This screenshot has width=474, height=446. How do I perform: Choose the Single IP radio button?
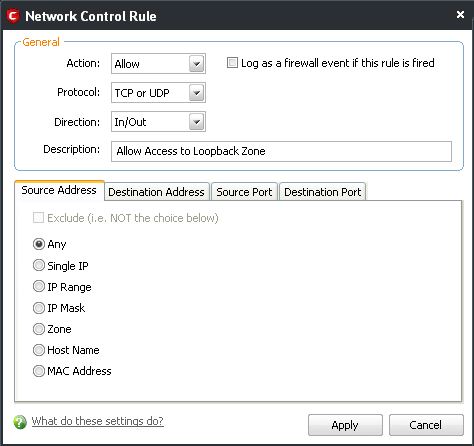(x=39, y=265)
